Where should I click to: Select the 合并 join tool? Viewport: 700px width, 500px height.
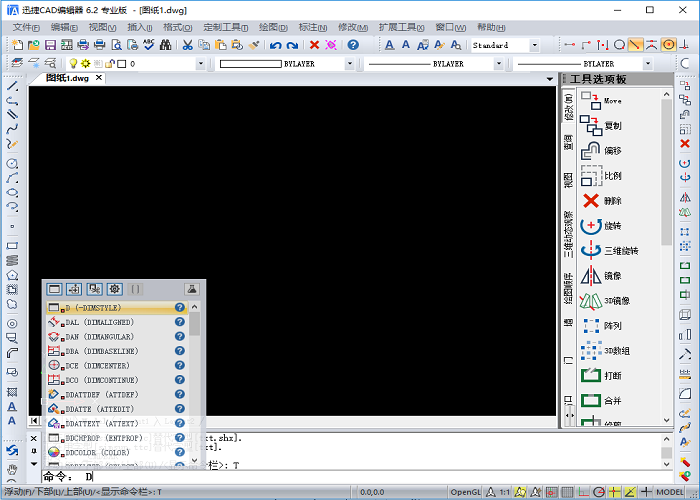click(x=601, y=400)
